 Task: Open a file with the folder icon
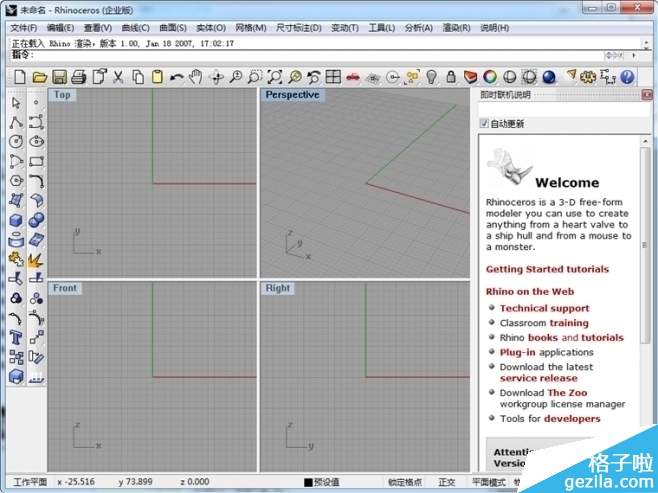tap(39, 77)
